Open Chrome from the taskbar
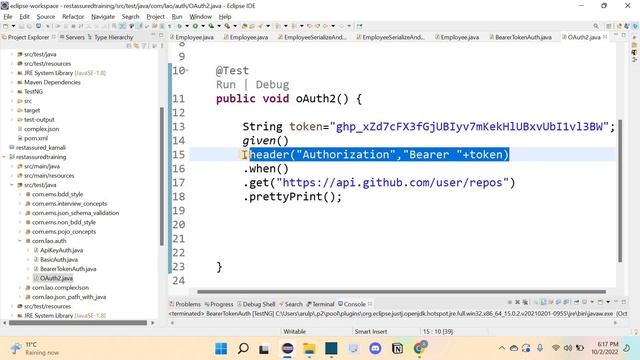The height and width of the screenshot is (360, 640). (419, 349)
